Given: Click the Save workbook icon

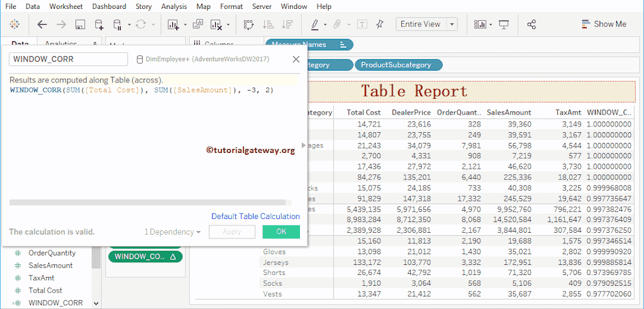Looking at the screenshot, I should click(x=80, y=25).
